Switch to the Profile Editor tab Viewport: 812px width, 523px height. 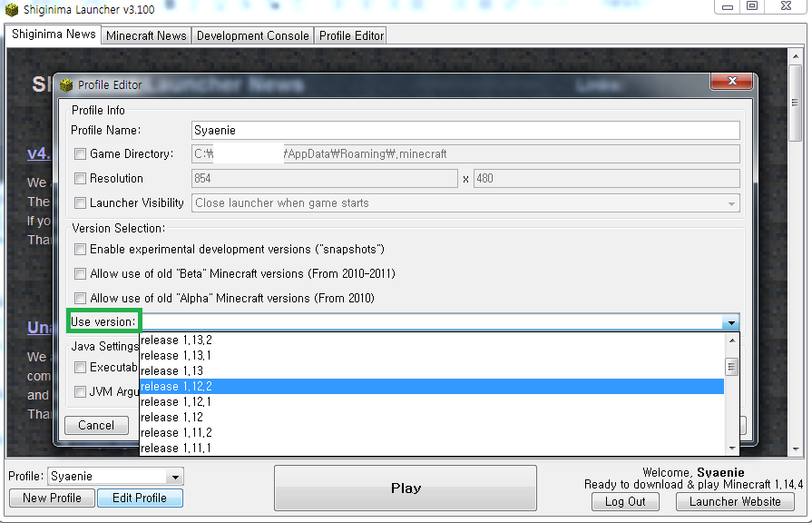pos(351,35)
